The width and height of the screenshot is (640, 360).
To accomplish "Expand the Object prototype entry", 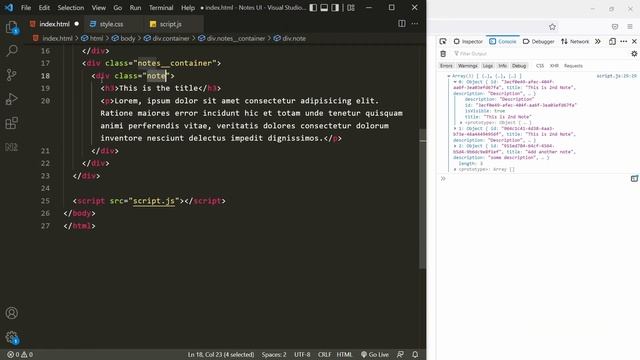I will 461,122.
